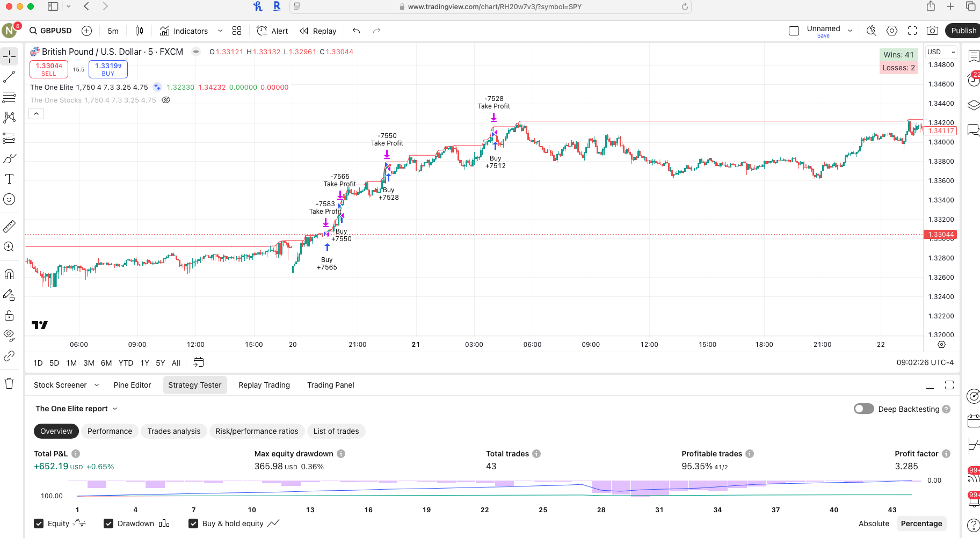Remove objects with the trash icon

[x=9, y=383]
